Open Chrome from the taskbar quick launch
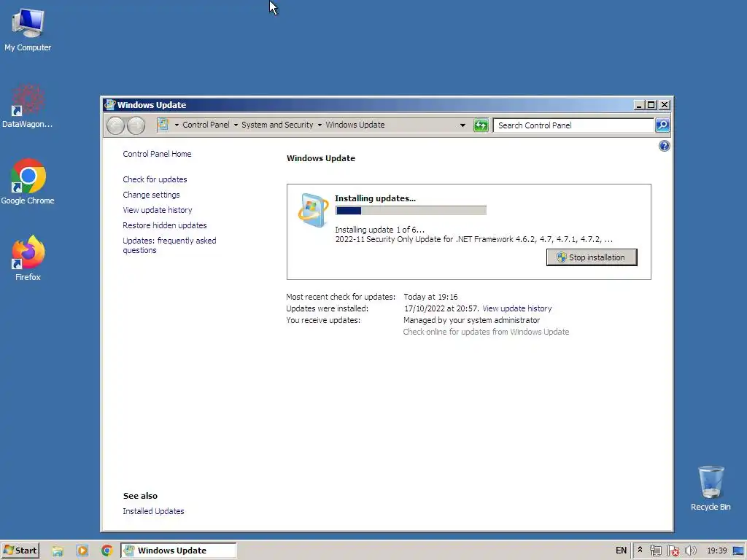The width and height of the screenshot is (747, 560). [x=107, y=551]
